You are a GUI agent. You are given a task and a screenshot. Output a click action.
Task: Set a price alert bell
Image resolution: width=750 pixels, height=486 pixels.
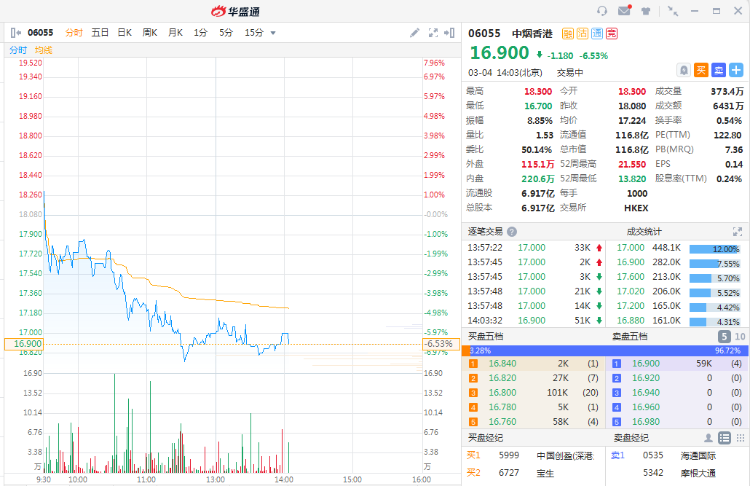[x=684, y=70]
